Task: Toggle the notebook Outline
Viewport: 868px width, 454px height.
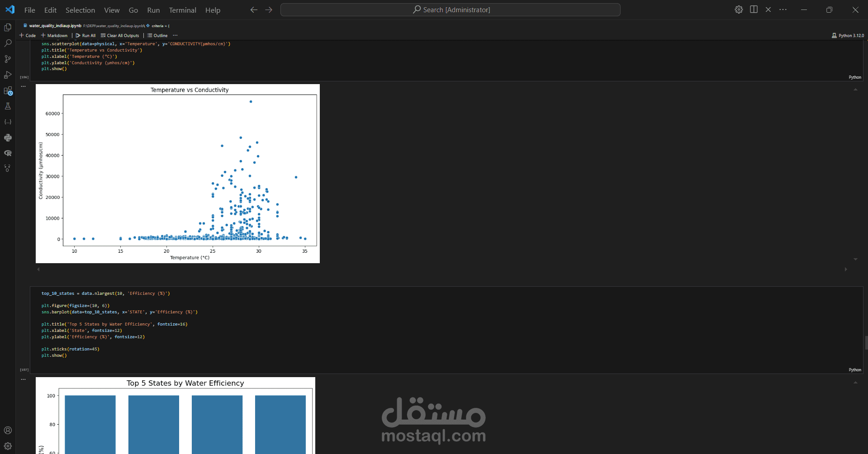Action: (x=157, y=35)
